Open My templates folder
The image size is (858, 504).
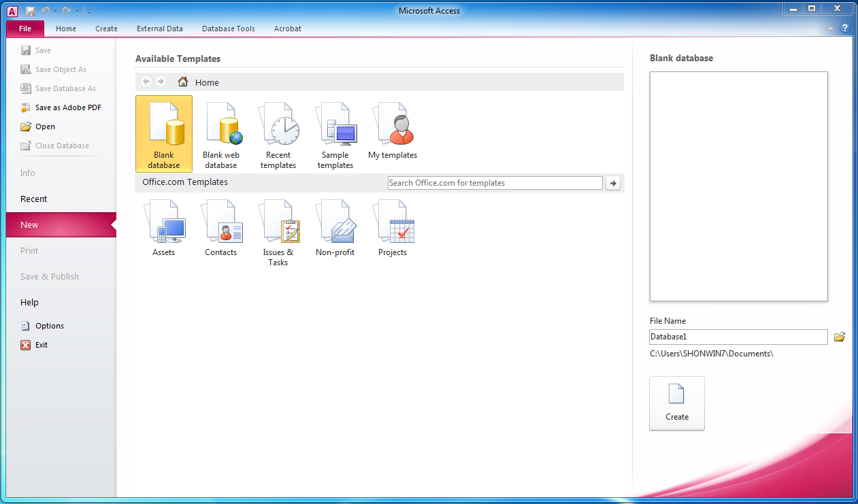(x=393, y=131)
